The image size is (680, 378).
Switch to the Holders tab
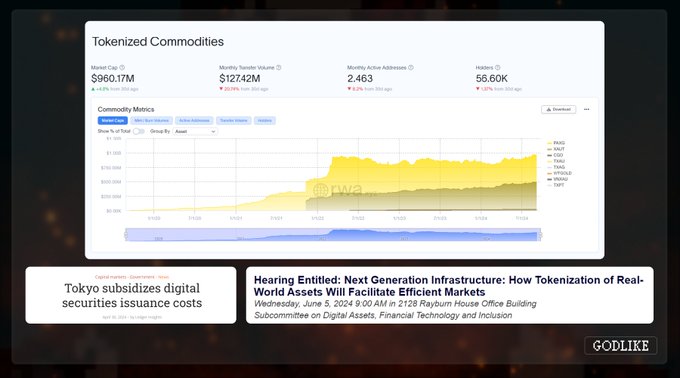(265, 121)
